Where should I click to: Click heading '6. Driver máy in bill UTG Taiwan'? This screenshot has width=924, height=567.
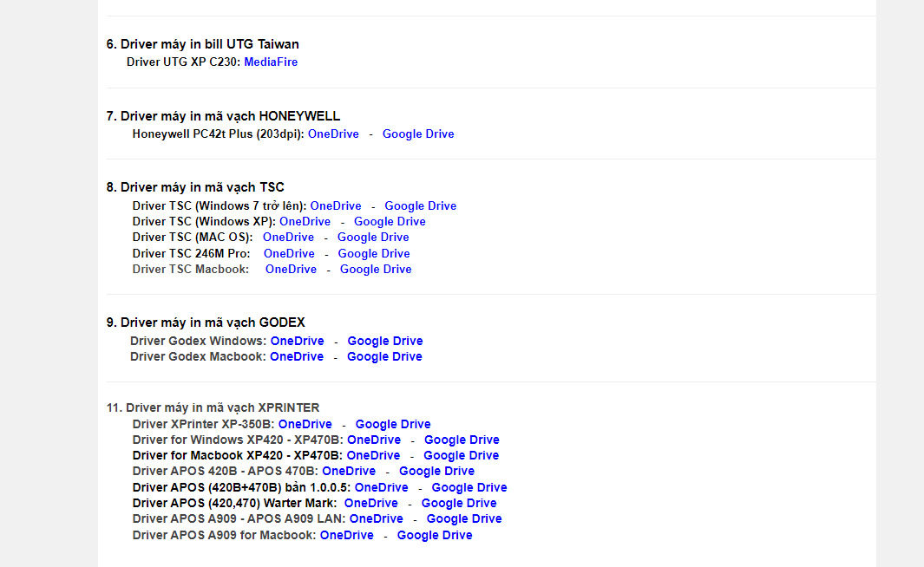(203, 44)
